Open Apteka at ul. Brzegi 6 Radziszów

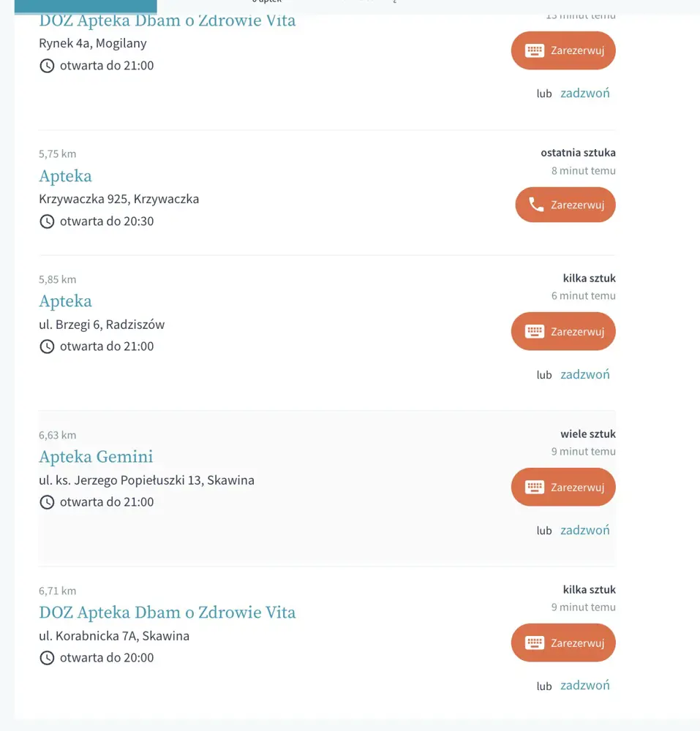point(65,301)
